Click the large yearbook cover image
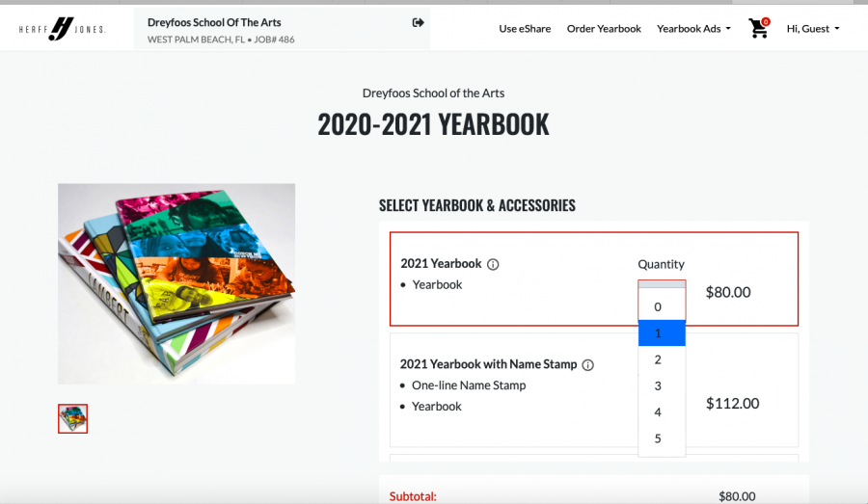The width and height of the screenshot is (868, 504). click(176, 284)
